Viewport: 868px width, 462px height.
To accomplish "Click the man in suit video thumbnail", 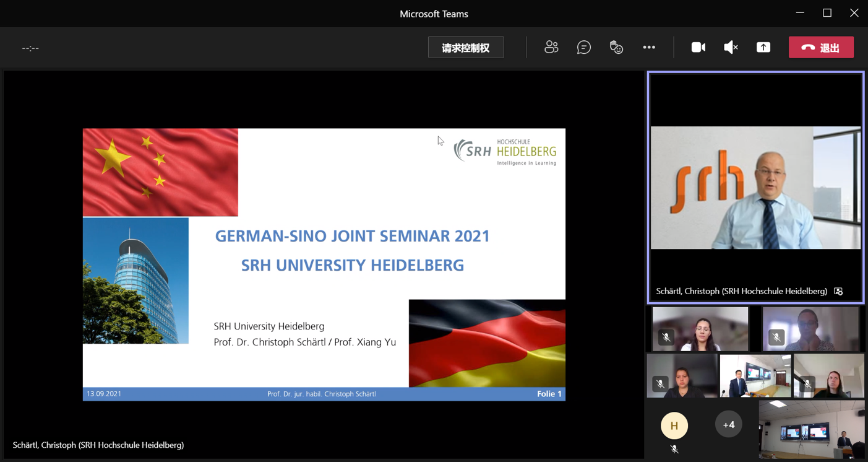I will (755, 375).
